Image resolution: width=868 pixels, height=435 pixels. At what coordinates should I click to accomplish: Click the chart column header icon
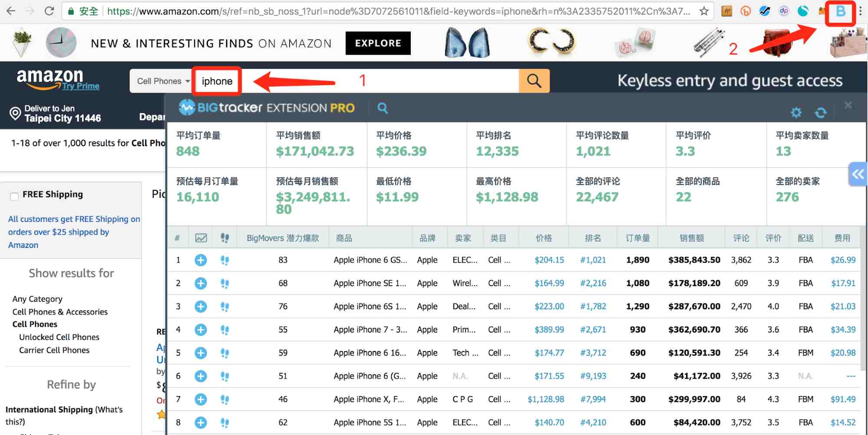pyautogui.click(x=201, y=238)
